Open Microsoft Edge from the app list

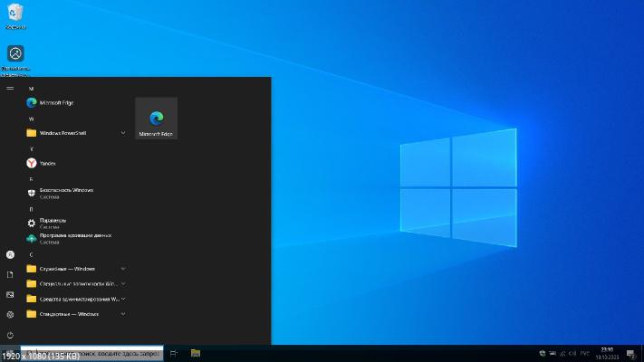pos(54,103)
